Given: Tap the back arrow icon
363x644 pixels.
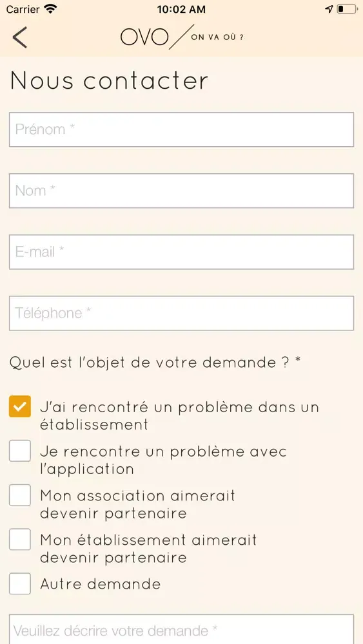Looking at the screenshot, I should click(20, 37).
